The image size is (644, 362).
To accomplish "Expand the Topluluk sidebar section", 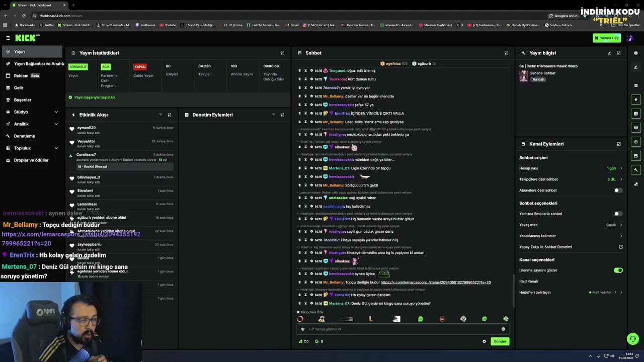I will [x=32, y=148].
